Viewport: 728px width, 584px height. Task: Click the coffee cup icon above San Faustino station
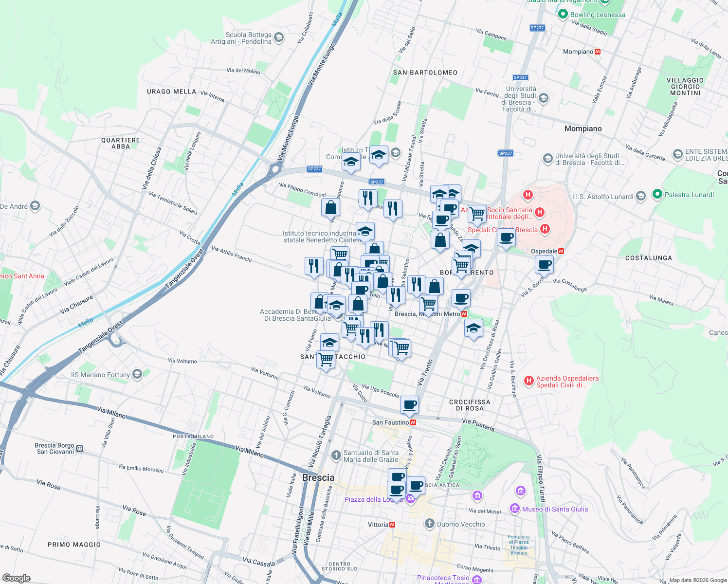[409, 404]
